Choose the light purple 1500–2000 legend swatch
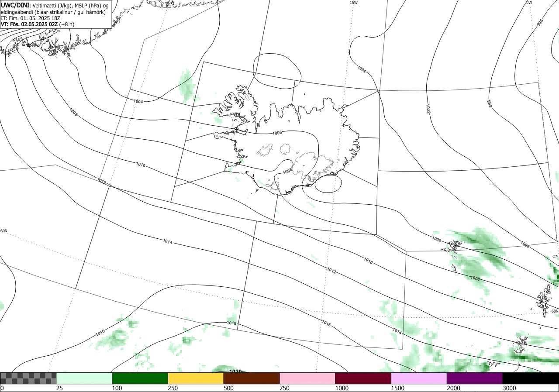The width and height of the screenshot is (559, 392). [x=419, y=378]
